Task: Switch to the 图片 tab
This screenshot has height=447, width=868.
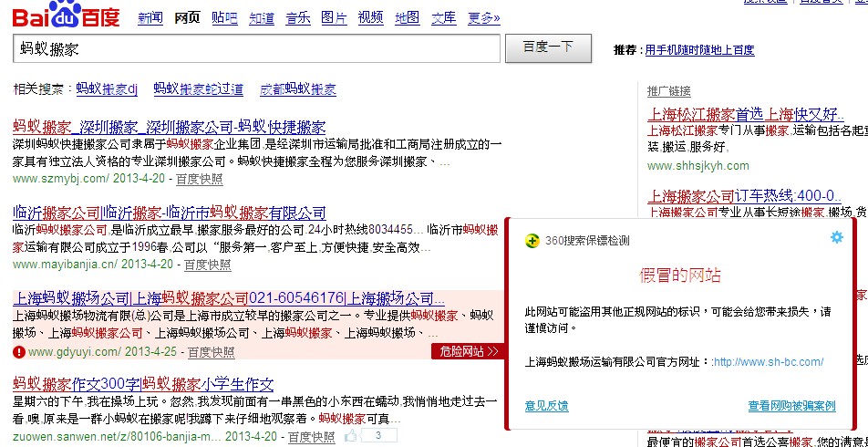Action: point(335,18)
